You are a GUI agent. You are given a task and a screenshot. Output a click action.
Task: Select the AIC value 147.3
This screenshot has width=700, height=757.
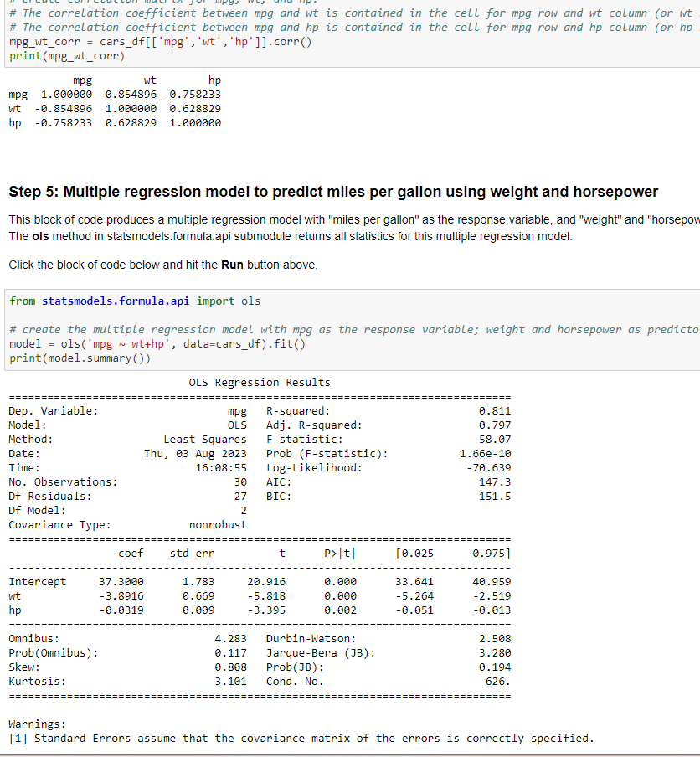(x=495, y=482)
